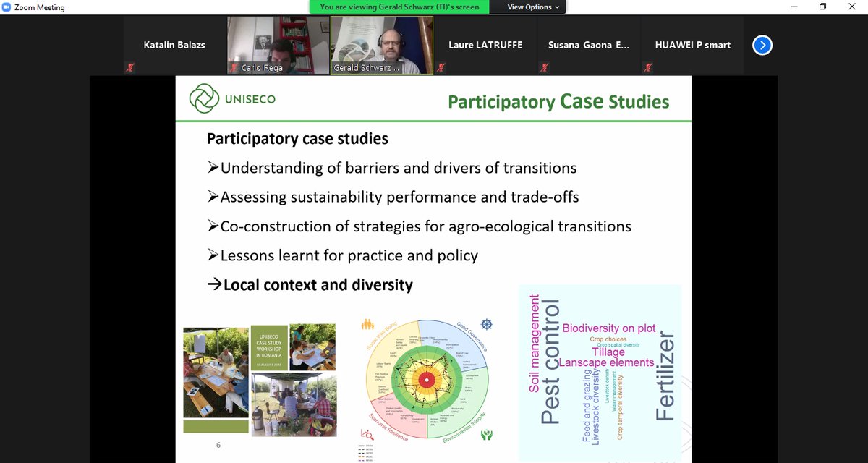Expand more participants with the blue arrow
Image resolution: width=868 pixels, height=463 pixels.
(x=762, y=45)
